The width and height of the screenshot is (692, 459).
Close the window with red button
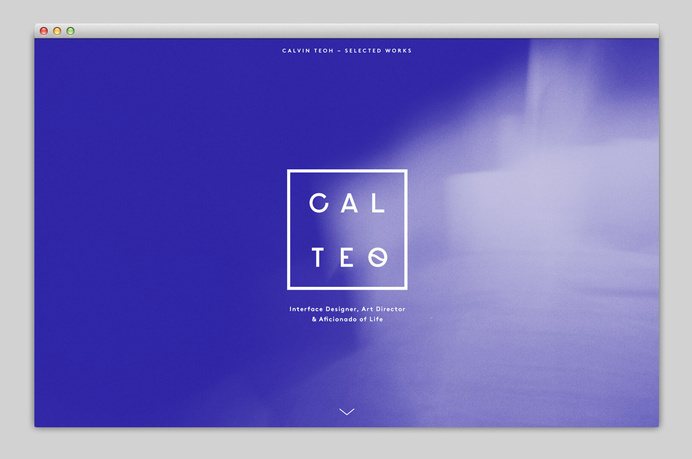[x=44, y=31]
